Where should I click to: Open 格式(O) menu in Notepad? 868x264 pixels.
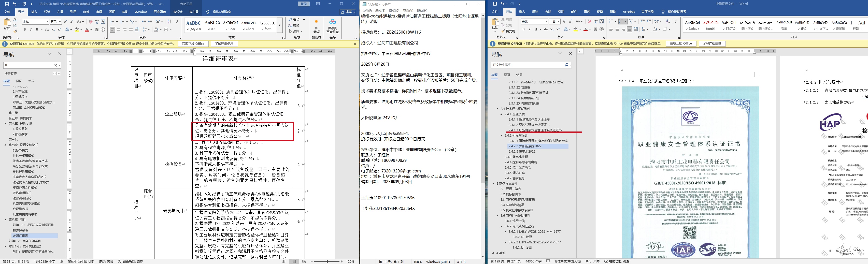[394, 11]
